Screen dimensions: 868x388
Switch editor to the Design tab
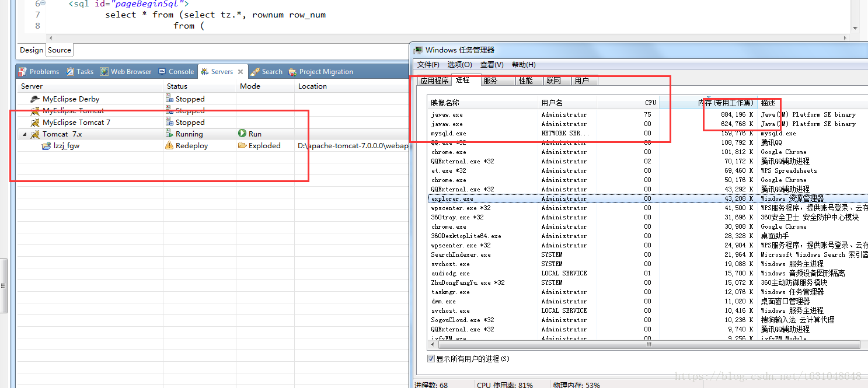tap(32, 50)
